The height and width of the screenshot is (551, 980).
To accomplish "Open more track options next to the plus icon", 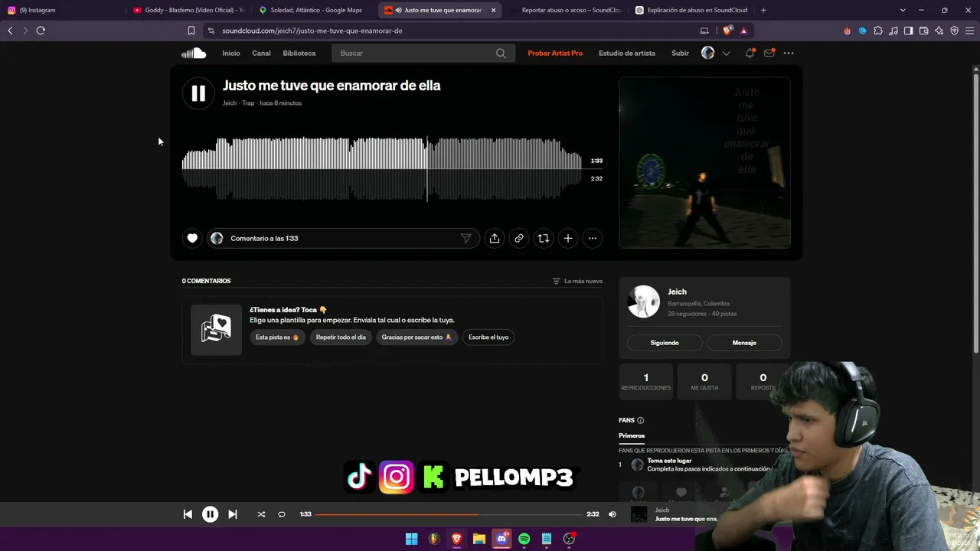I will pyautogui.click(x=593, y=238).
